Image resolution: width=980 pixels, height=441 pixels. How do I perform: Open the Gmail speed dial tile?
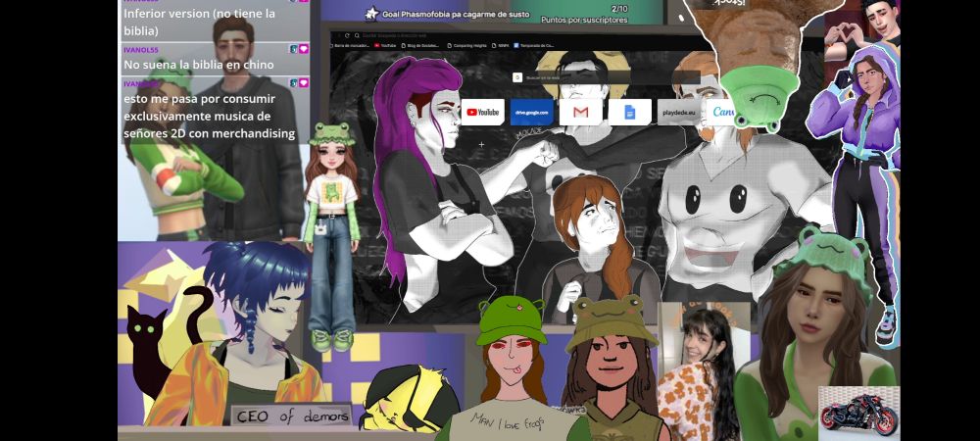(580, 113)
